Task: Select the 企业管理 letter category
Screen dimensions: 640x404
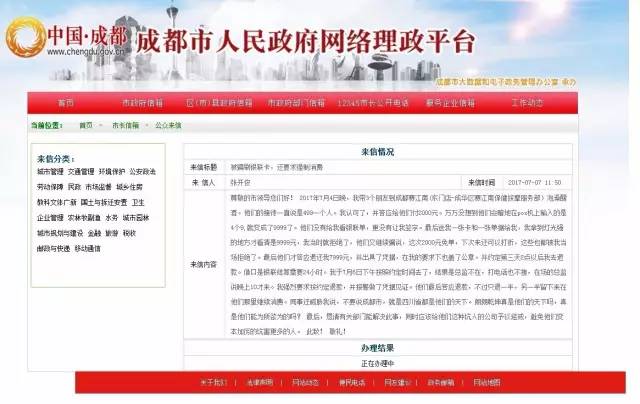Action: click(x=50, y=218)
